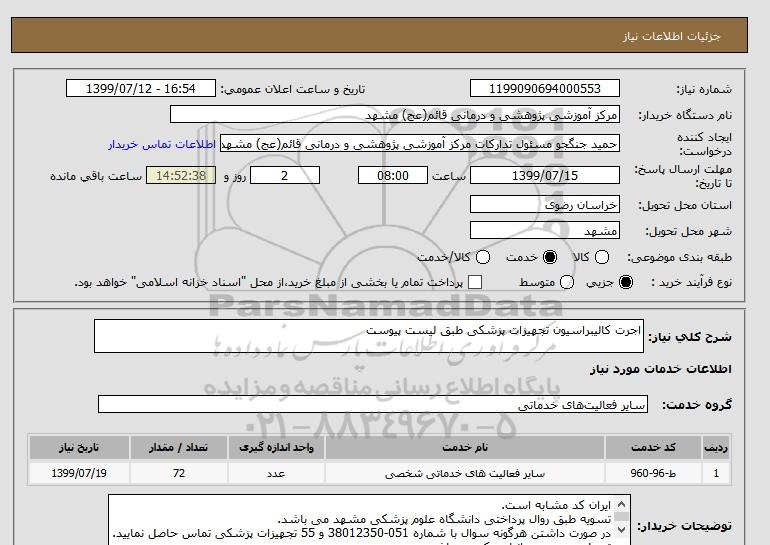Click the واحد اندازه گیری column header
The height and width of the screenshot is (545, 770).
(x=276, y=447)
